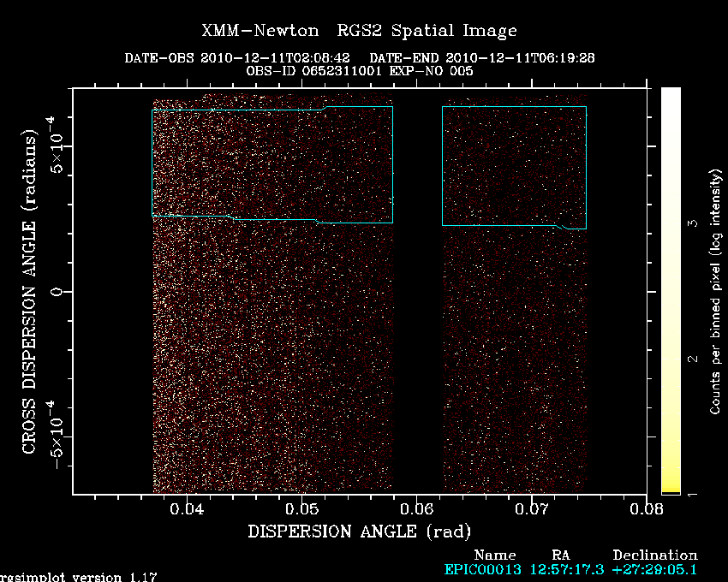The height and width of the screenshot is (582, 728).
Task: Click the 'DISPERSION ANGLE (rad)' axis label
Action: pos(360,532)
